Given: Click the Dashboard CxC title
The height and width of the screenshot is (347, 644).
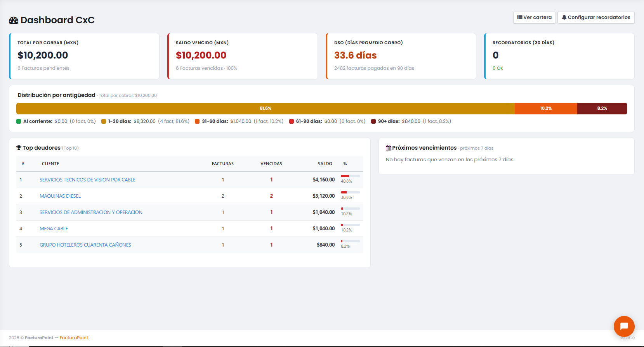Looking at the screenshot, I should [57, 20].
